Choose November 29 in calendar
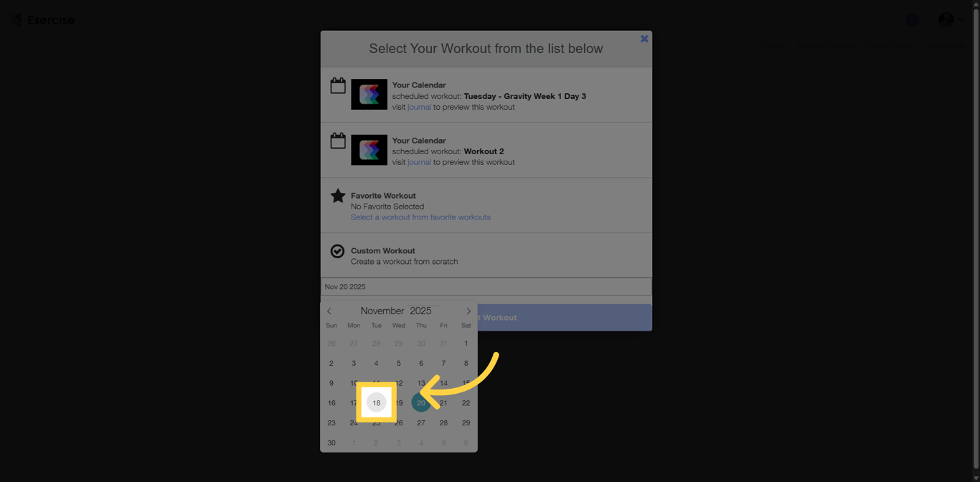Viewport: 980px width, 482px height. (x=466, y=423)
